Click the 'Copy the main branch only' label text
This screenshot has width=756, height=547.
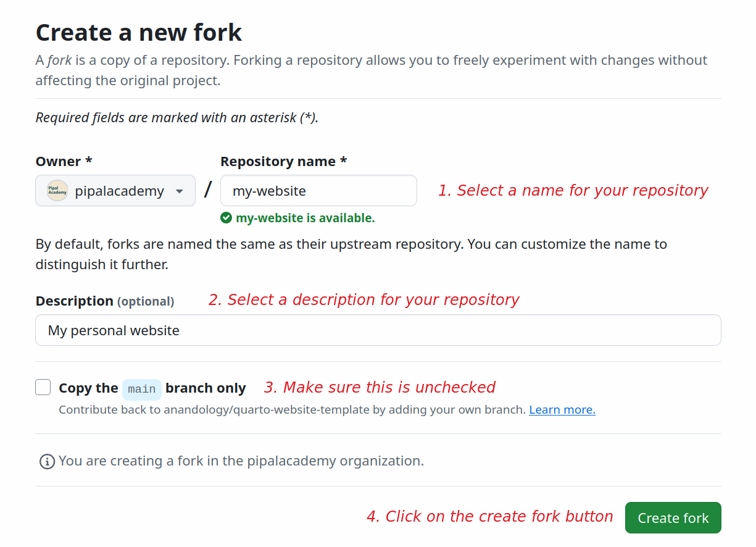pos(152,388)
